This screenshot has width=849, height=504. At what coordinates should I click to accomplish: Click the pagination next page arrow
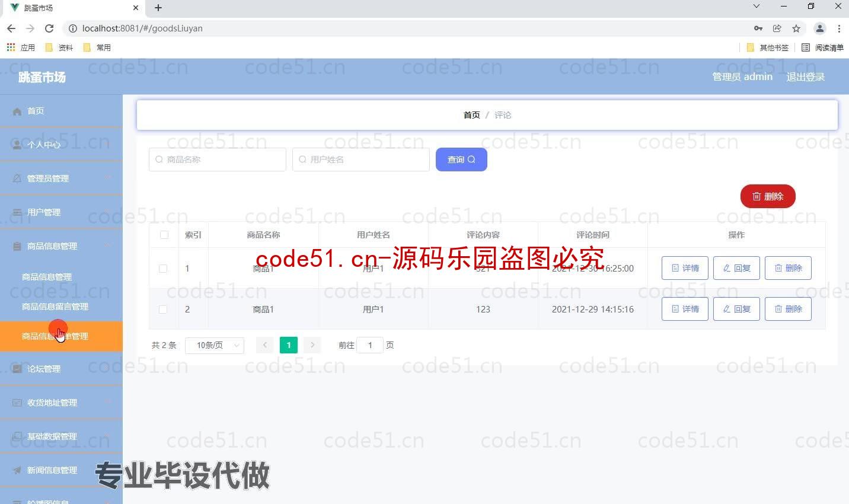tap(312, 345)
